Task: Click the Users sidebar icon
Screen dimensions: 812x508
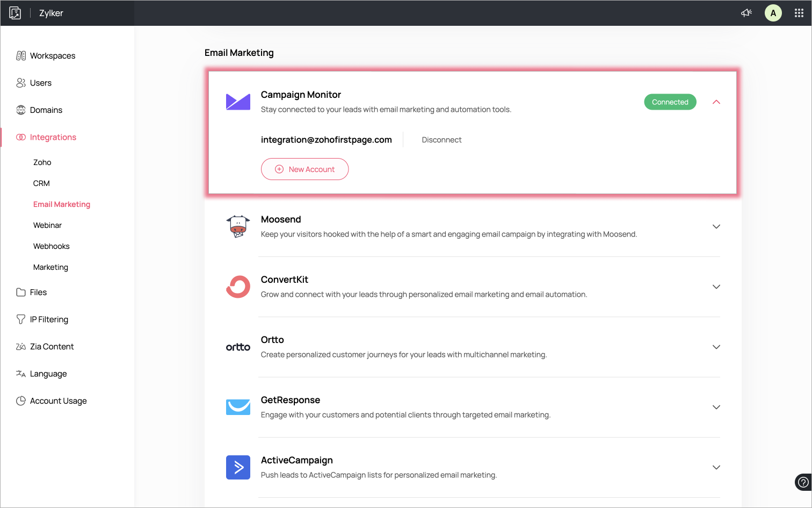Action: pos(21,83)
